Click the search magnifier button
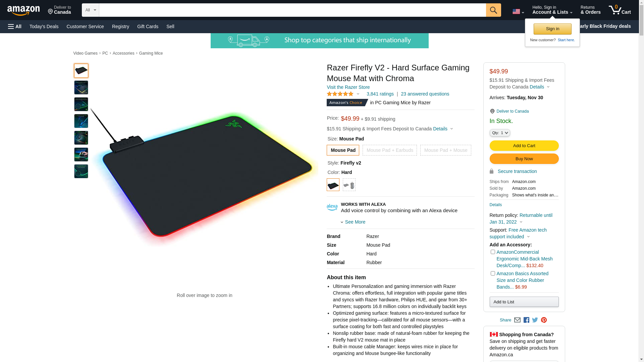Image resolution: width=644 pixels, height=362 pixels. pos(493,10)
